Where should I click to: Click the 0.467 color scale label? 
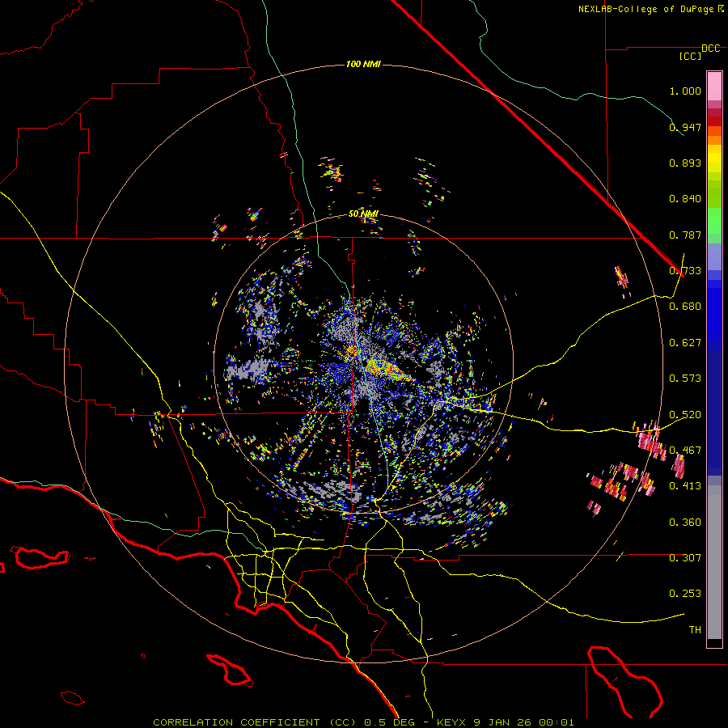point(685,451)
